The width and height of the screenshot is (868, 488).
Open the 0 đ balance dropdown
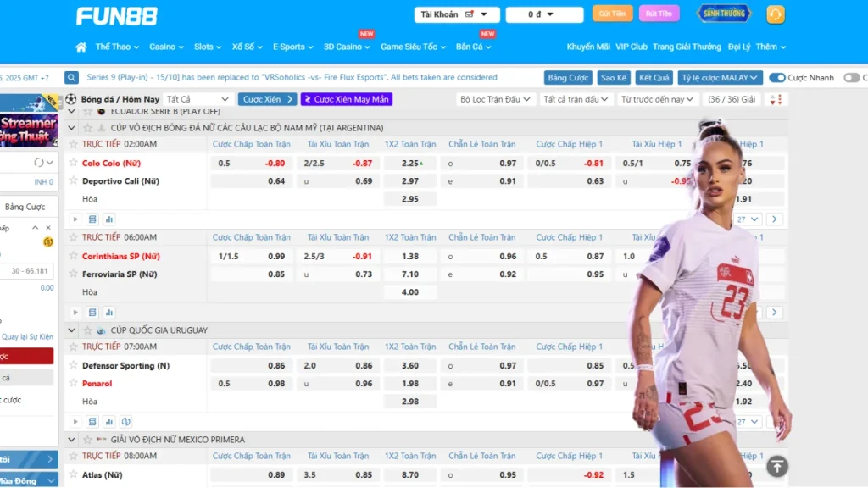(x=544, y=14)
